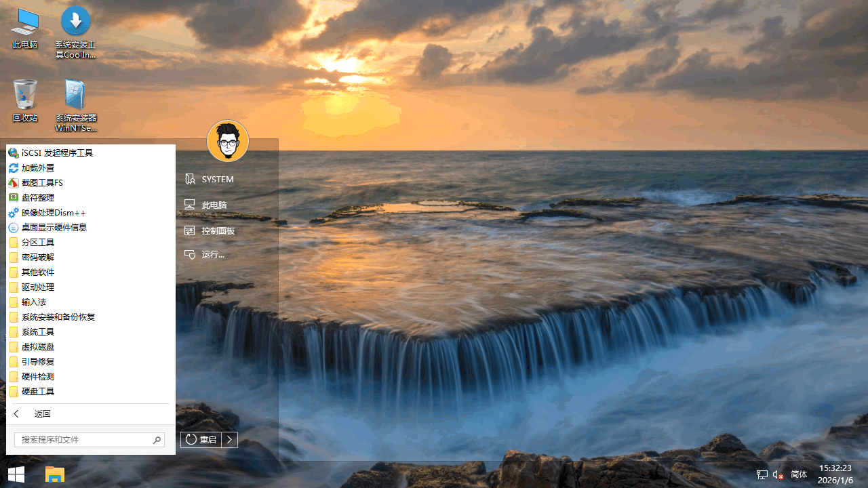Open 控制面板 from start menu

[x=218, y=231]
